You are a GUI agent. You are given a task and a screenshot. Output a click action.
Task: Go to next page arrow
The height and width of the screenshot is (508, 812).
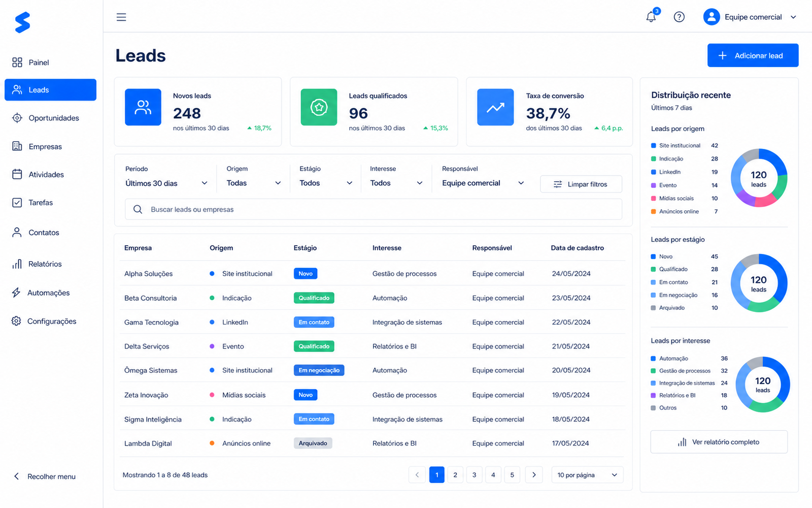click(534, 475)
